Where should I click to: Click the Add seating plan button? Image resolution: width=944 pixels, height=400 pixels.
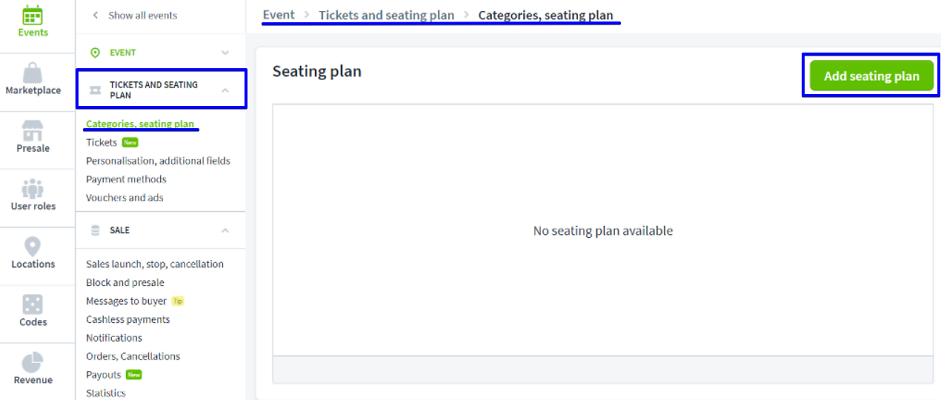coord(871,76)
